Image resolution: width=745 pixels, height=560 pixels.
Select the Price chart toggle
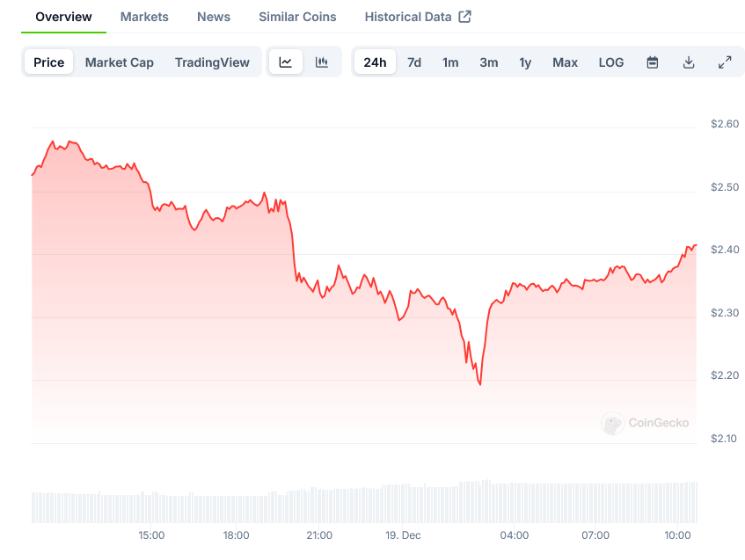[x=49, y=62]
